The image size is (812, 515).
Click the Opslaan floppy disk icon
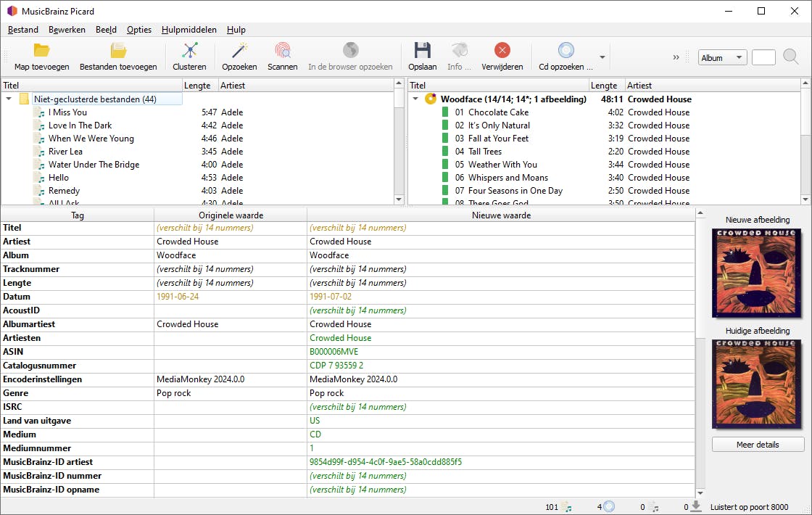(422, 51)
